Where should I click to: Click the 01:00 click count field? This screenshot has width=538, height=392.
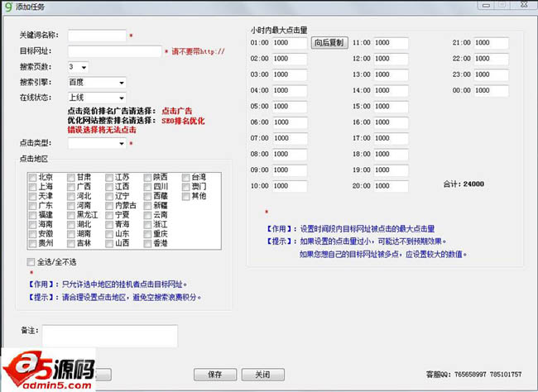click(290, 43)
